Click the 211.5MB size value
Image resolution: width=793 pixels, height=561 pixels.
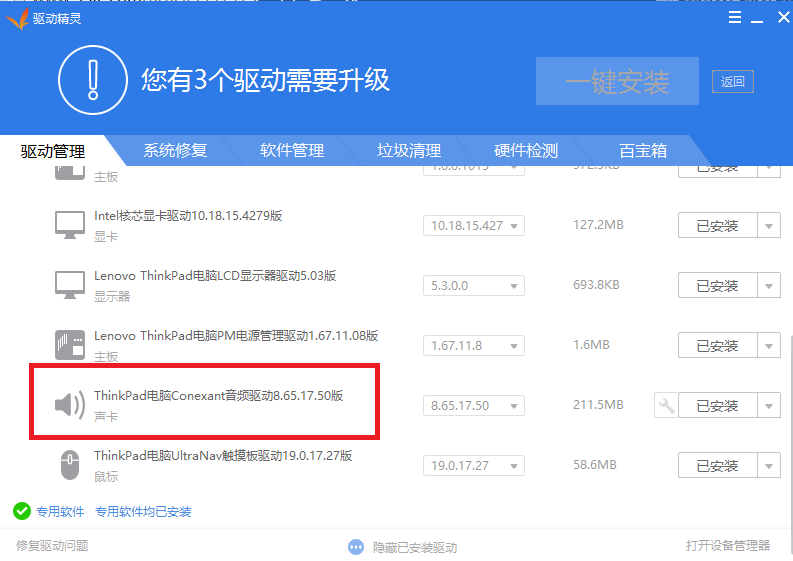[x=598, y=405]
